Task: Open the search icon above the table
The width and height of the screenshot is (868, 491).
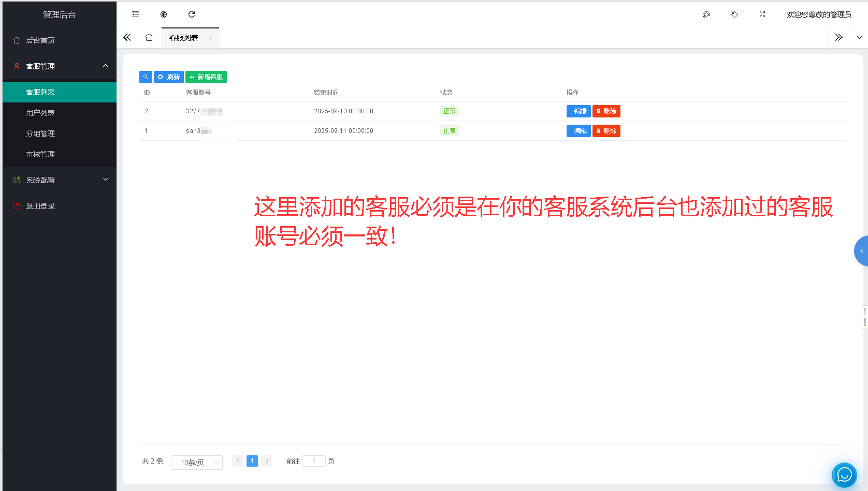Action: click(x=146, y=77)
